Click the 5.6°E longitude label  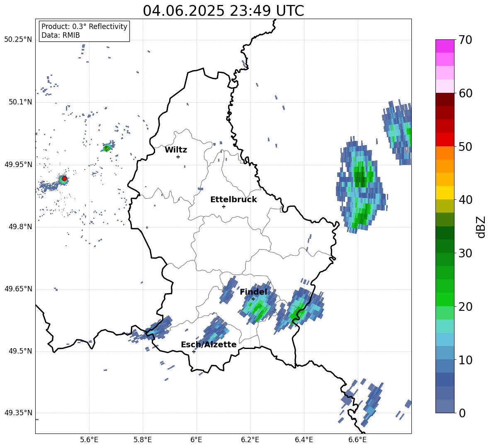(x=89, y=440)
